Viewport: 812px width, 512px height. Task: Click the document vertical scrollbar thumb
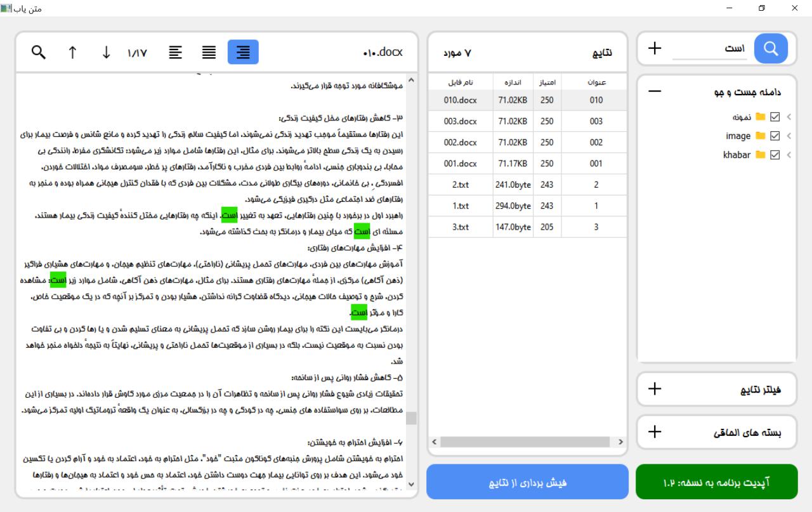(x=411, y=417)
